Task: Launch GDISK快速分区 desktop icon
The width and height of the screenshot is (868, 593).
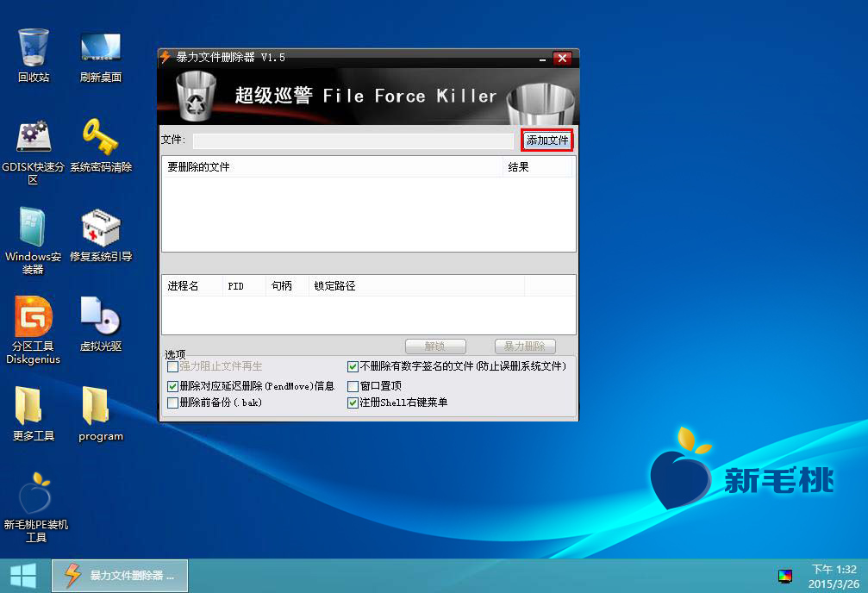Action: (34, 152)
